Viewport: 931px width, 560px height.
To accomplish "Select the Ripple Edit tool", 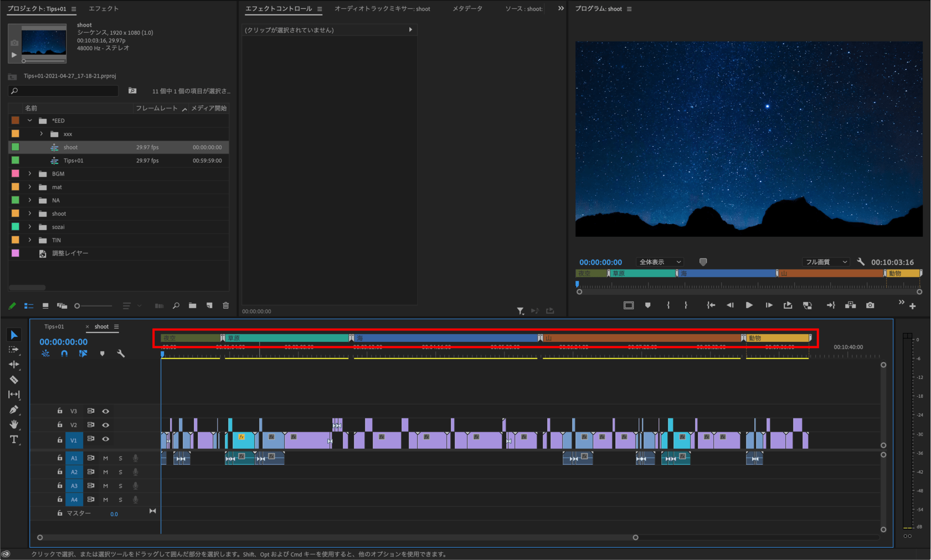I will (x=14, y=365).
